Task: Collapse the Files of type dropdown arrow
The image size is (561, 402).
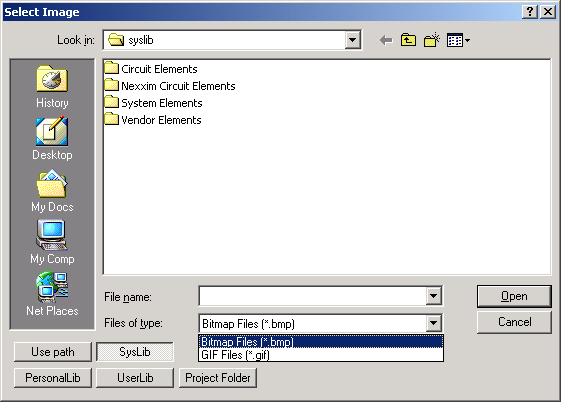Action: 433,323
